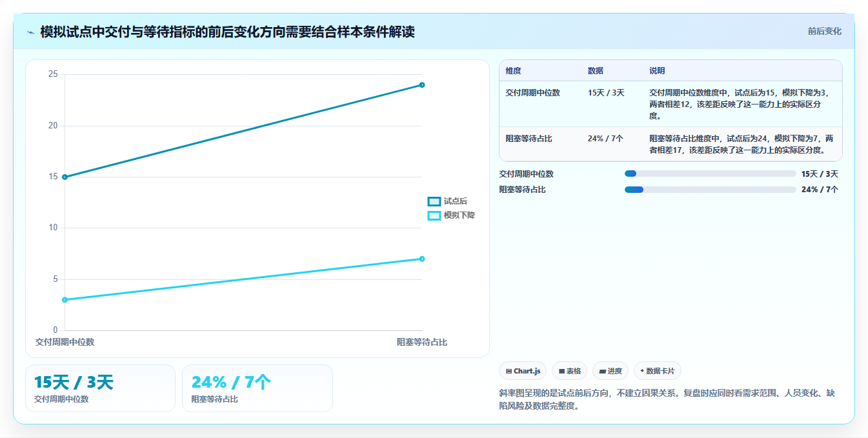
Task: Click the 斜率图 footnote paragraph
Action: pyautogui.click(x=667, y=399)
